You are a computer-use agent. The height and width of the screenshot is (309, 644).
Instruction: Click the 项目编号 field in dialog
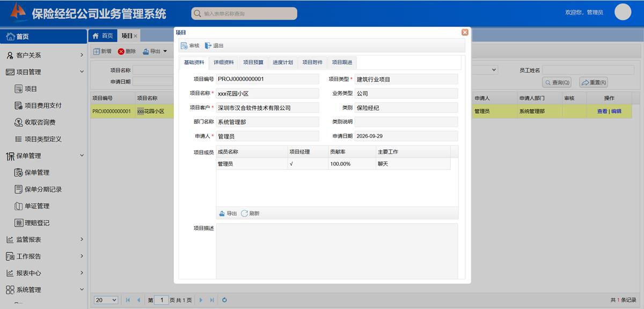267,79
